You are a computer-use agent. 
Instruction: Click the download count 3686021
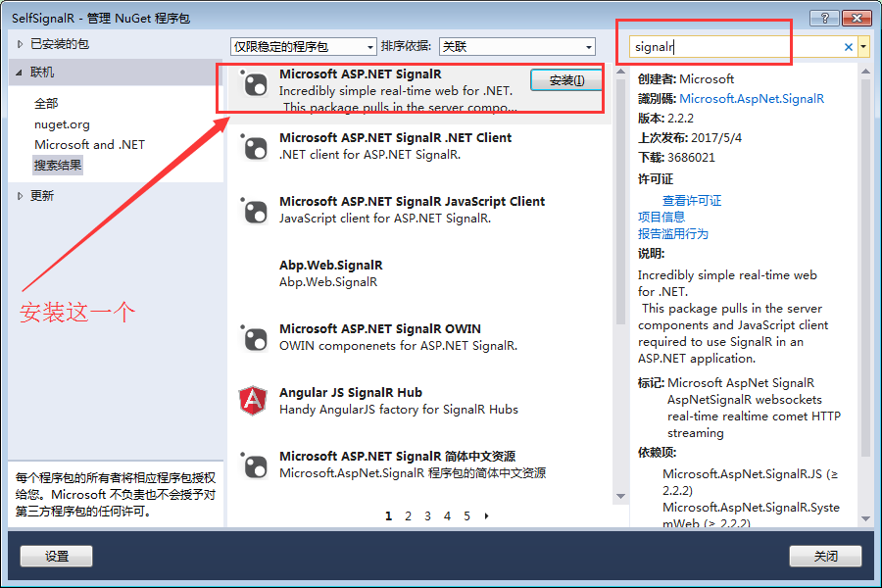pyautogui.click(x=691, y=158)
